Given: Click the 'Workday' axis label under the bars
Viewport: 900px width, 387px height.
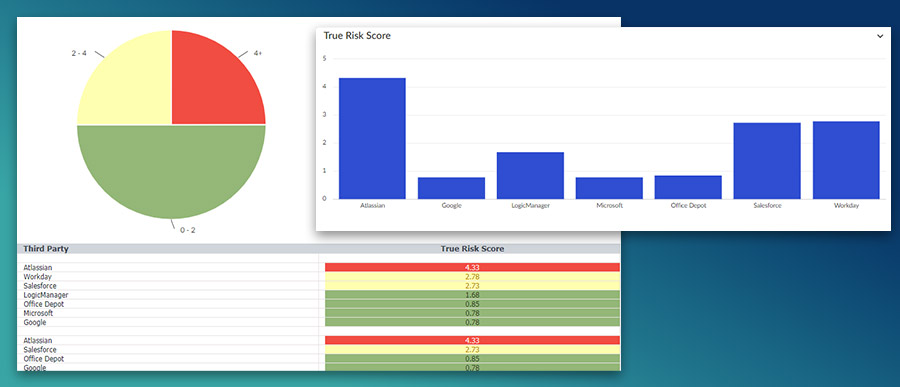Looking at the screenshot, I should pyautogui.click(x=846, y=206).
